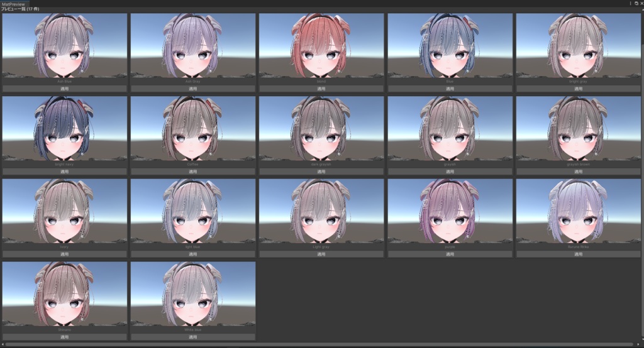Click the dark grayish preview image

click(321, 128)
